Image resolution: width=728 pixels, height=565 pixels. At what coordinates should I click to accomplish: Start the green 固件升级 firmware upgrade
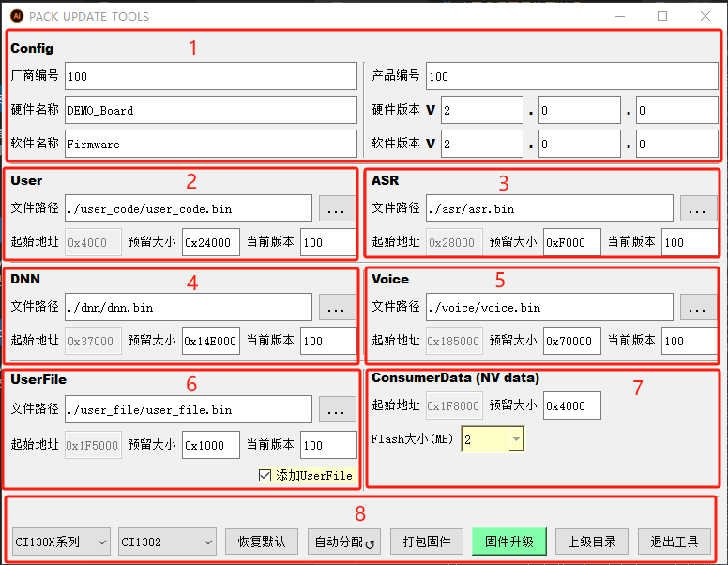508,542
